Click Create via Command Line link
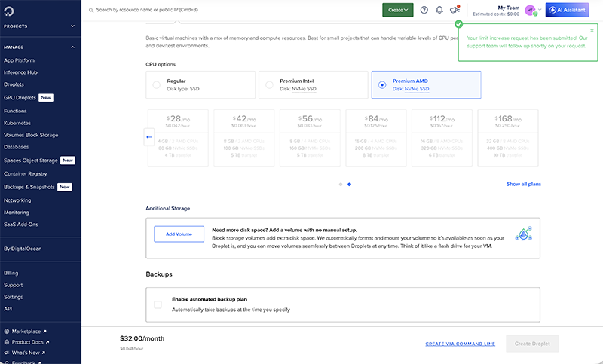Image resolution: width=603 pixels, height=364 pixels. tap(460, 344)
